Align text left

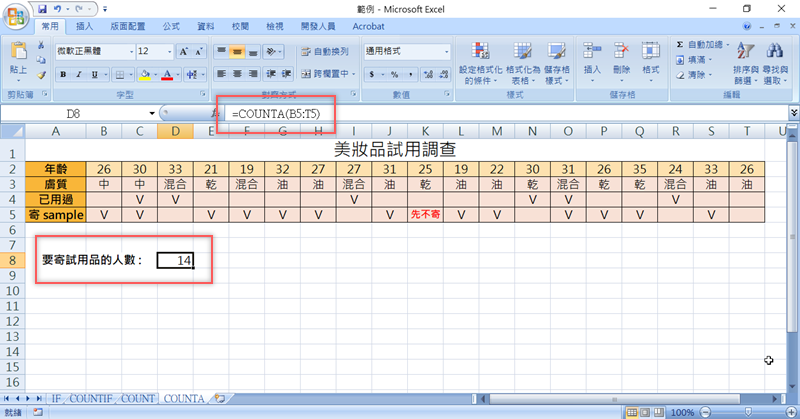[x=221, y=74]
